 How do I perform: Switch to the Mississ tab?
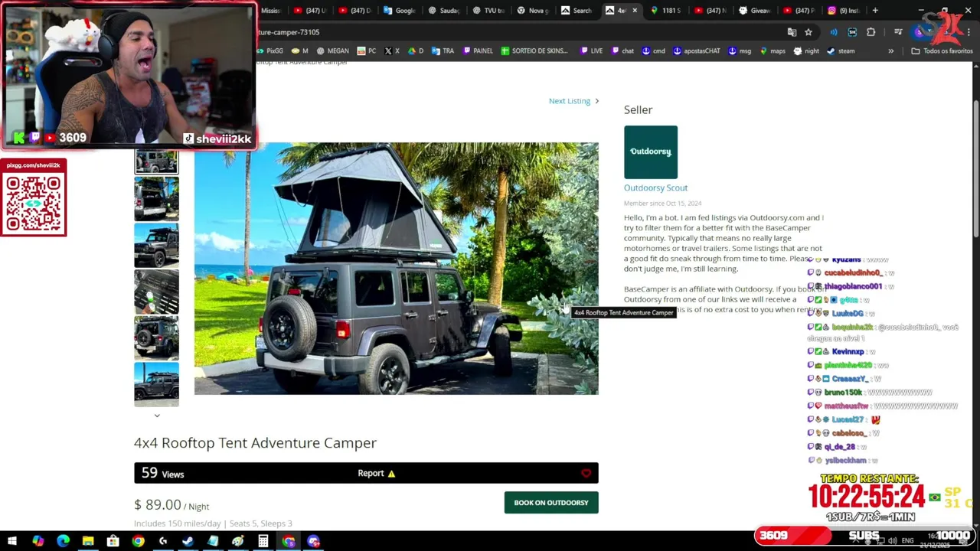[x=269, y=10]
